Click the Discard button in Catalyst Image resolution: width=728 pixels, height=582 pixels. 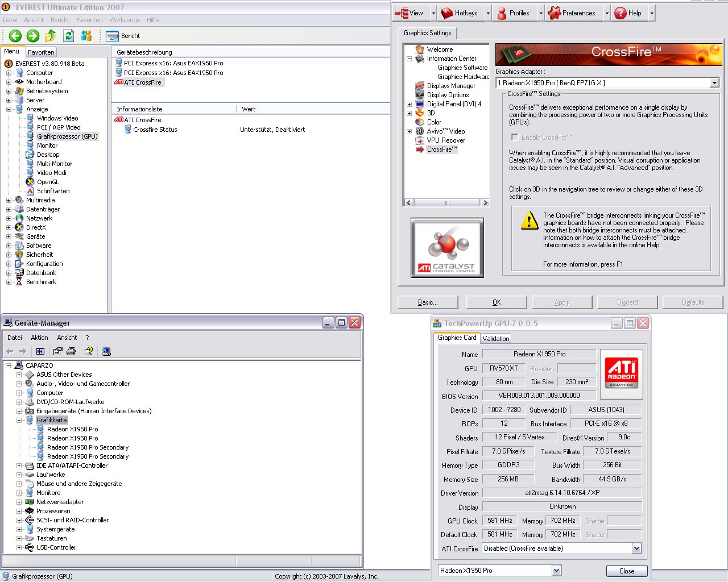[x=627, y=302]
